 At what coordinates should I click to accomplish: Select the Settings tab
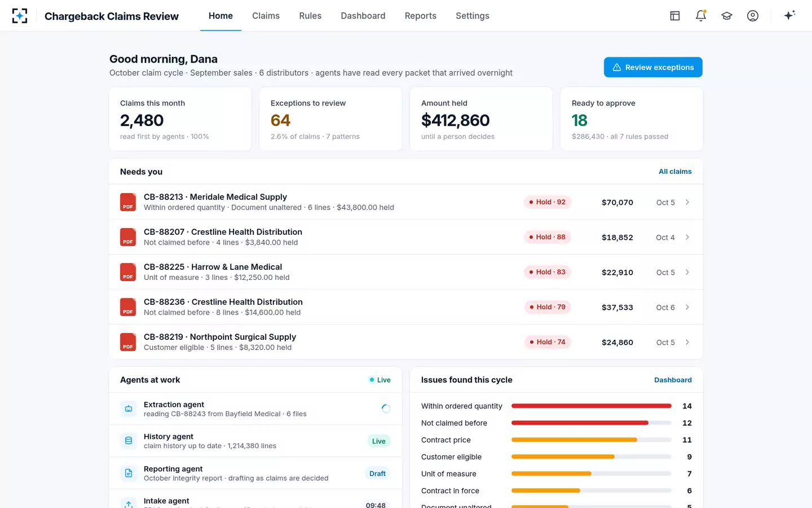pos(473,16)
